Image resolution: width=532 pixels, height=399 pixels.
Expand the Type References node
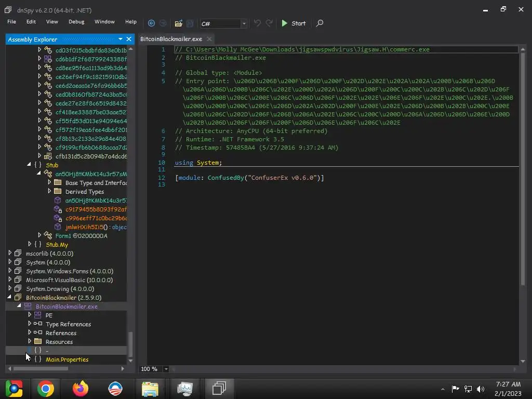click(x=30, y=323)
